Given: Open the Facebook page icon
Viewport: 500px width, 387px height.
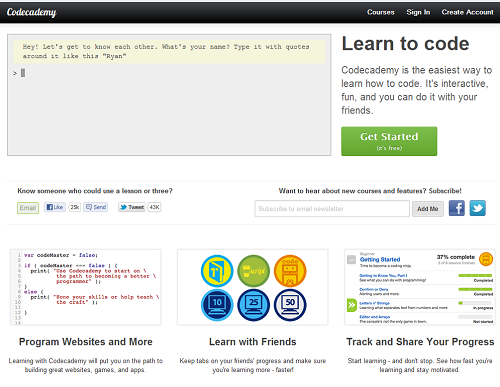Looking at the screenshot, I should pos(457,208).
